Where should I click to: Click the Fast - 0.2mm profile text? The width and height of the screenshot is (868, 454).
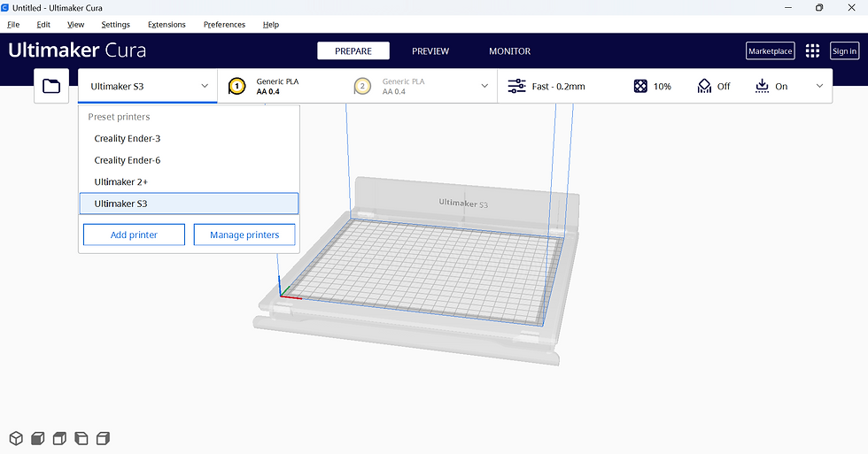[558, 86]
